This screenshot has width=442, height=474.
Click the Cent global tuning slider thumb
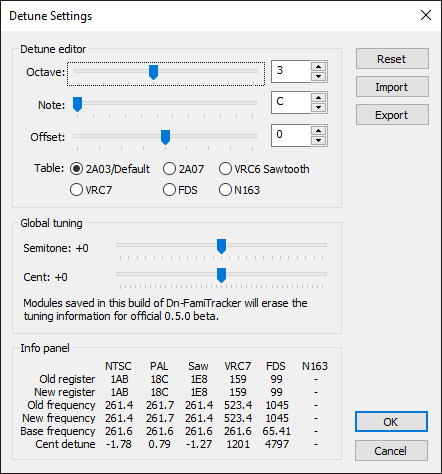pyautogui.click(x=221, y=275)
